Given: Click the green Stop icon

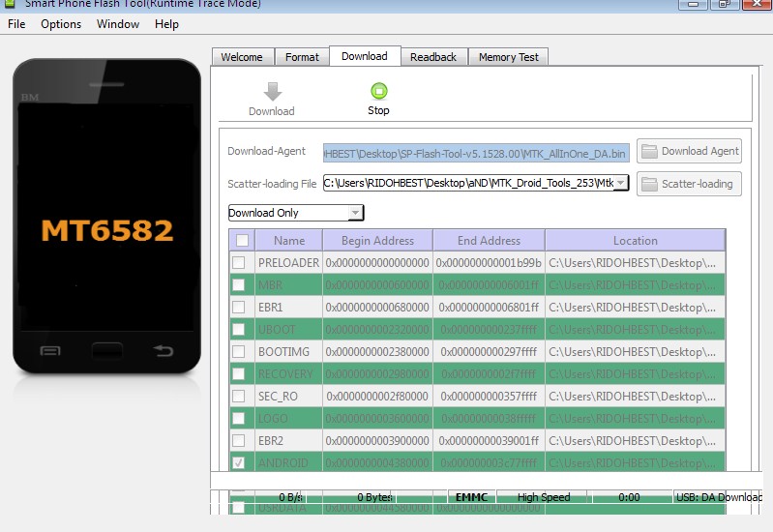Looking at the screenshot, I should click(x=378, y=91).
